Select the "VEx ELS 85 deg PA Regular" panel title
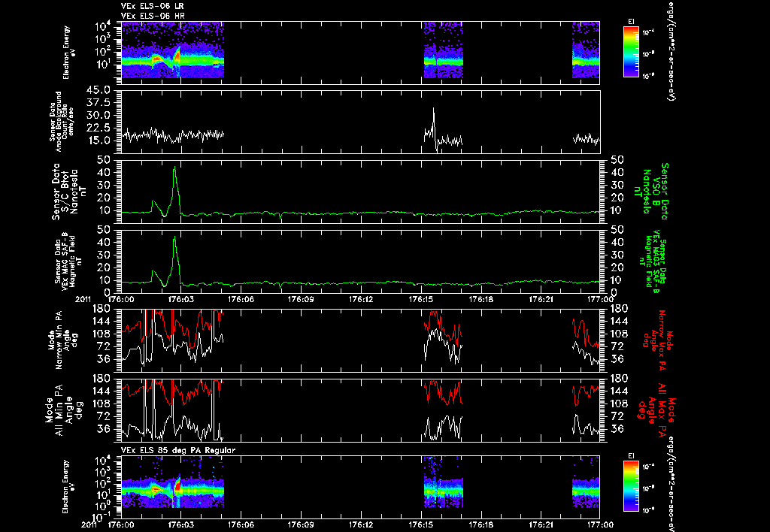The image size is (770, 532). [x=178, y=450]
